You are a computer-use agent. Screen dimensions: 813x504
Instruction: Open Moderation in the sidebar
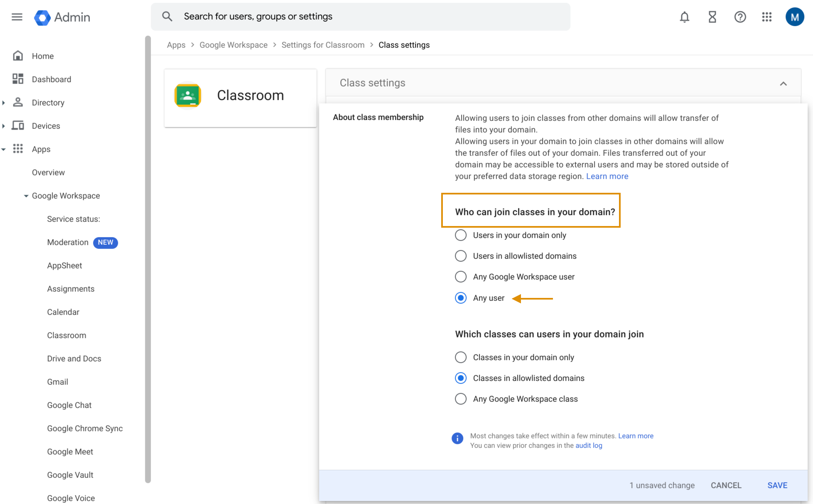coord(68,242)
